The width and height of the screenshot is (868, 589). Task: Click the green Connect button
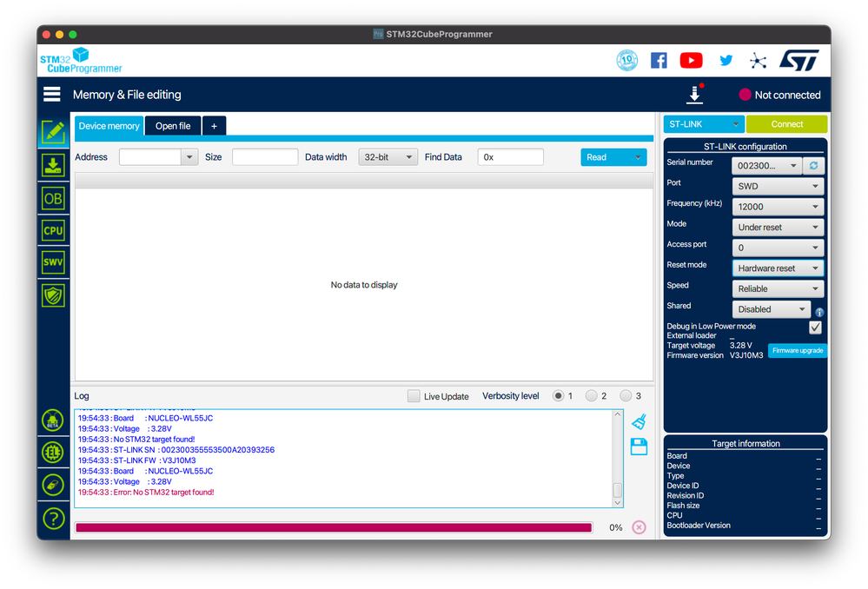(x=786, y=124)
